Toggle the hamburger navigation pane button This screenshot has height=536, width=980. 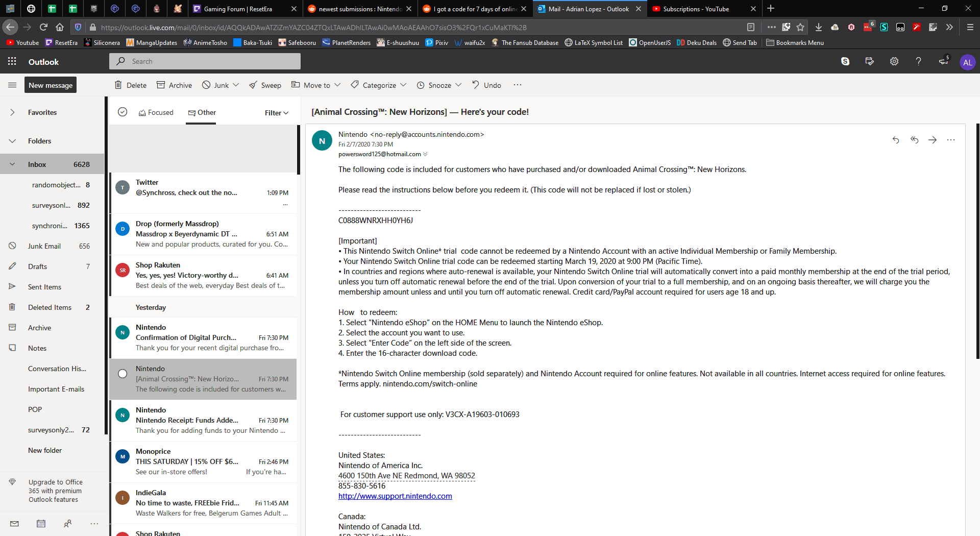point(12,85)
